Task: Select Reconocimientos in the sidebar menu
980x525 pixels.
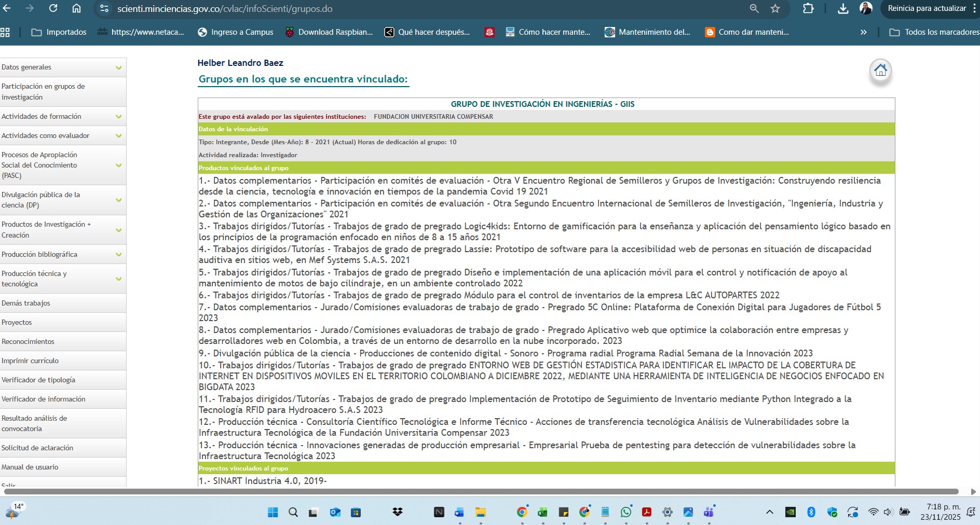Action: coord(28,342)
